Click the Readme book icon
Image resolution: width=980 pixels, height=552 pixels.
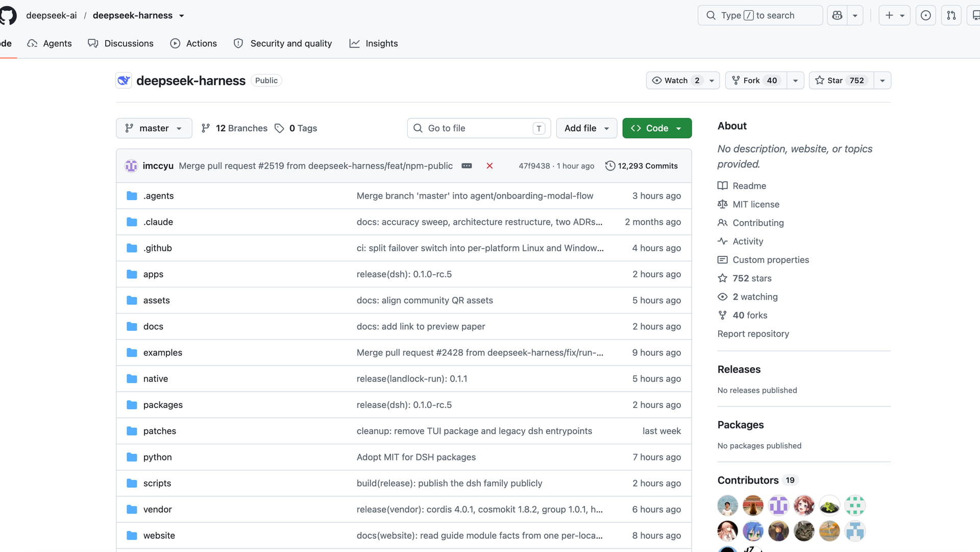click(x=722, y=186)
